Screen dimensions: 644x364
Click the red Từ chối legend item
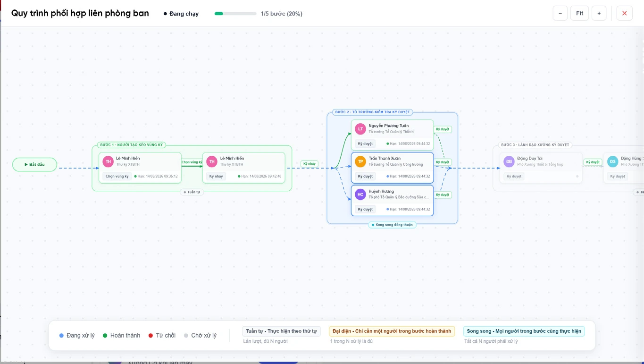click(162, 336)
